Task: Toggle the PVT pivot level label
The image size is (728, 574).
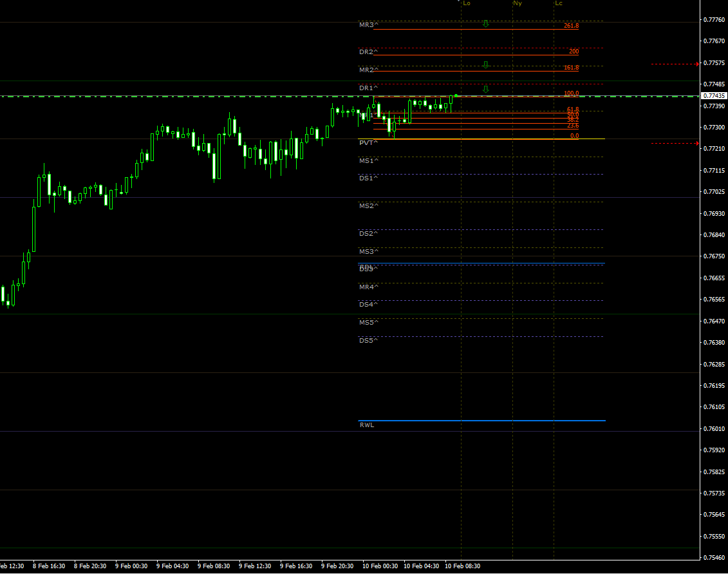Action: tap(366, 142)
